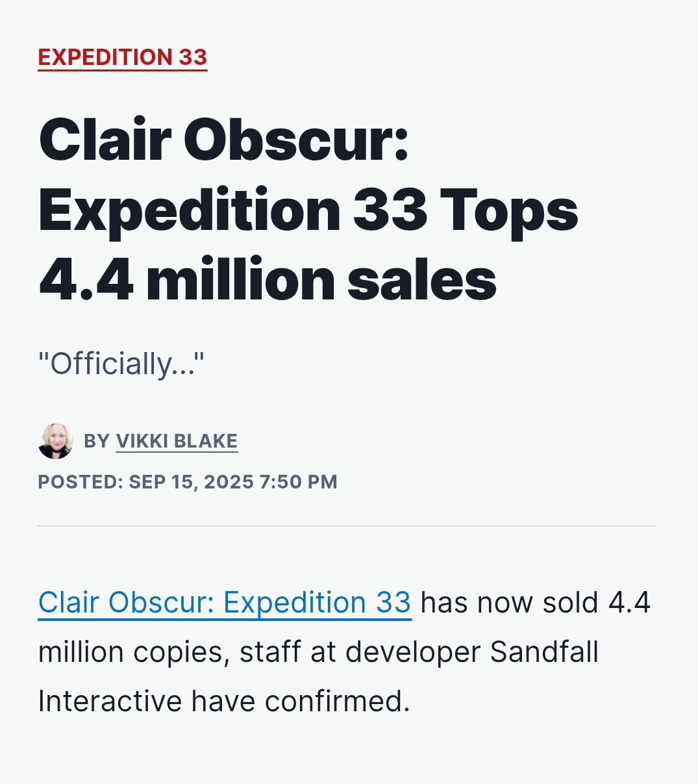Image resolution: width=698 pixels, height=784 pixels.
Task: Click Vikki Blake's author avatar photo
Action: click(56, 441)
